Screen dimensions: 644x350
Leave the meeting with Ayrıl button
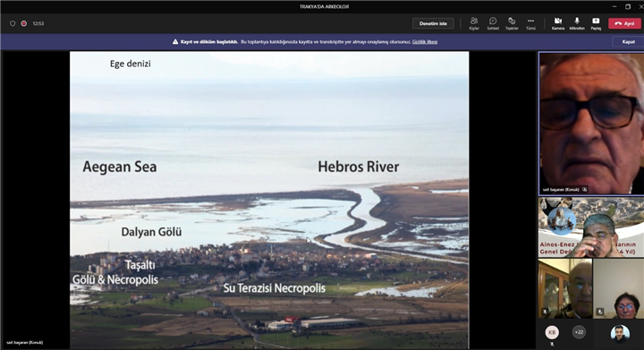[624, 23]
